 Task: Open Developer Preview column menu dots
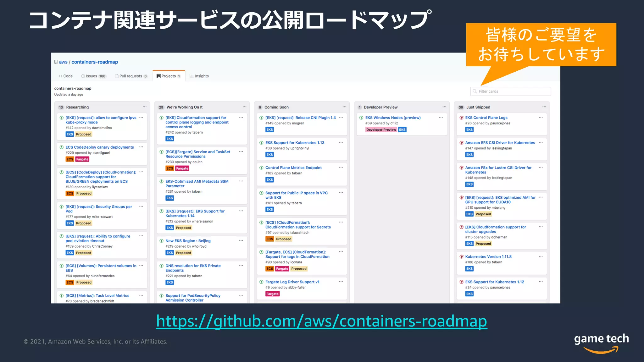coord(444,107)
